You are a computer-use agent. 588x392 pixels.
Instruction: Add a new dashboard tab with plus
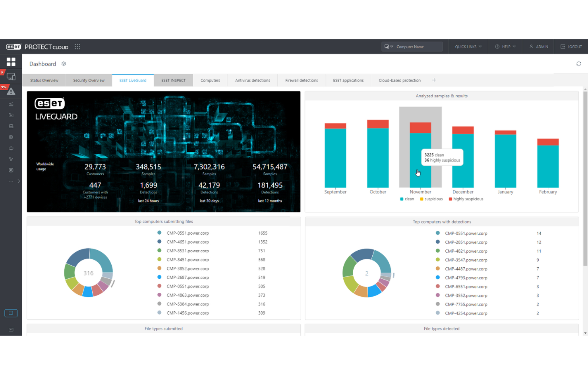(x=434, y=80)
